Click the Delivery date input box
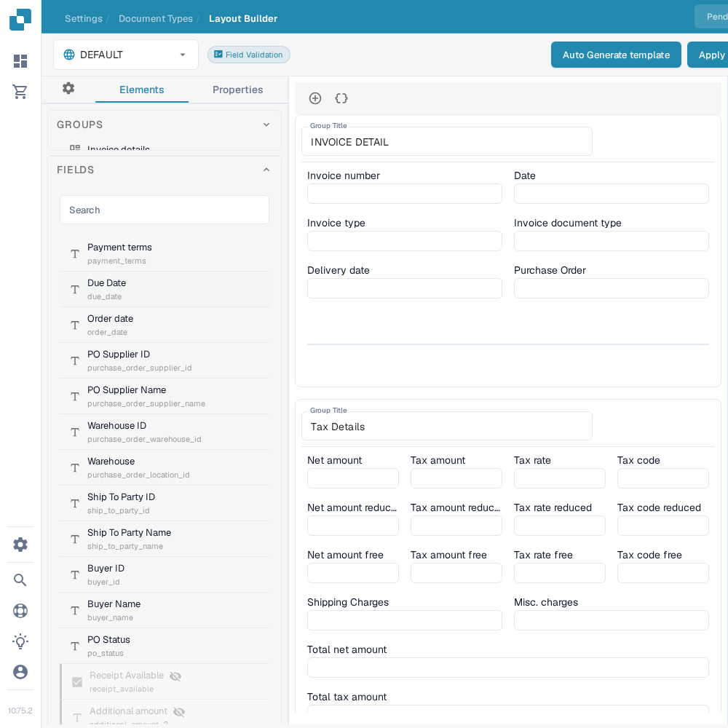The height and width of the screenshot is (728, 728). 404,288
